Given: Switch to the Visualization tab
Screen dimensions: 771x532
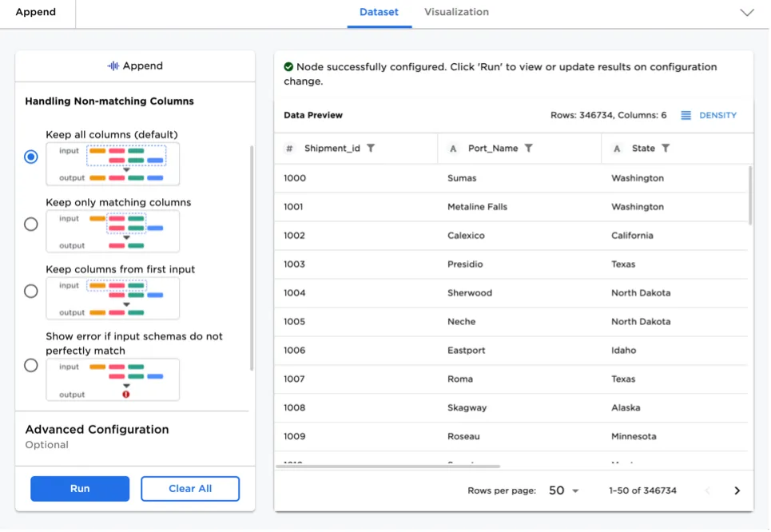Looking at the screenshot, I should click(x=456, y=13).
